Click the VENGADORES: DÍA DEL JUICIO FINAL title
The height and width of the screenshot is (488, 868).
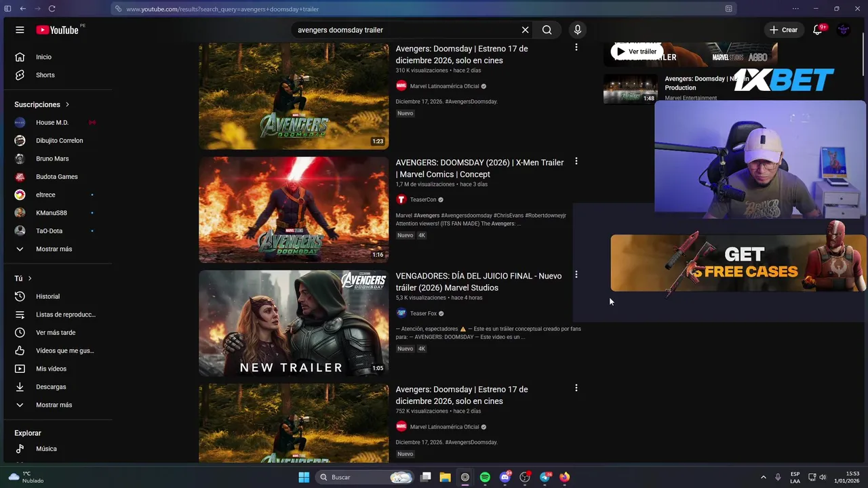[479, 282]
